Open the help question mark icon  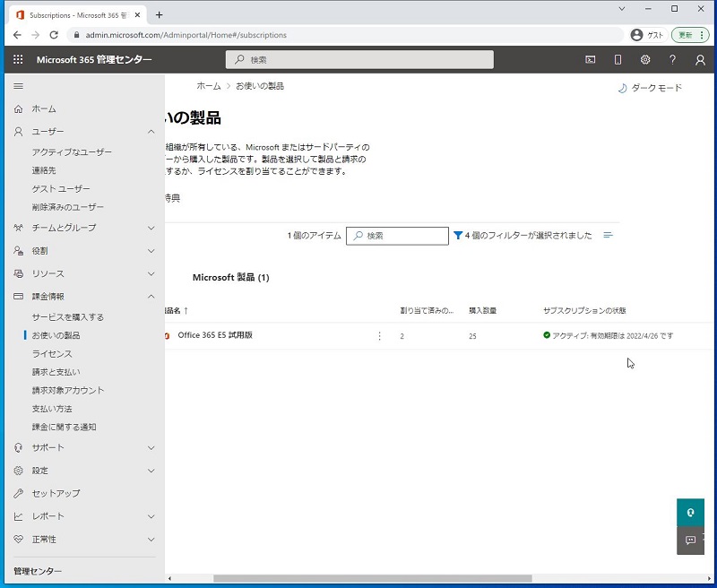672,59
